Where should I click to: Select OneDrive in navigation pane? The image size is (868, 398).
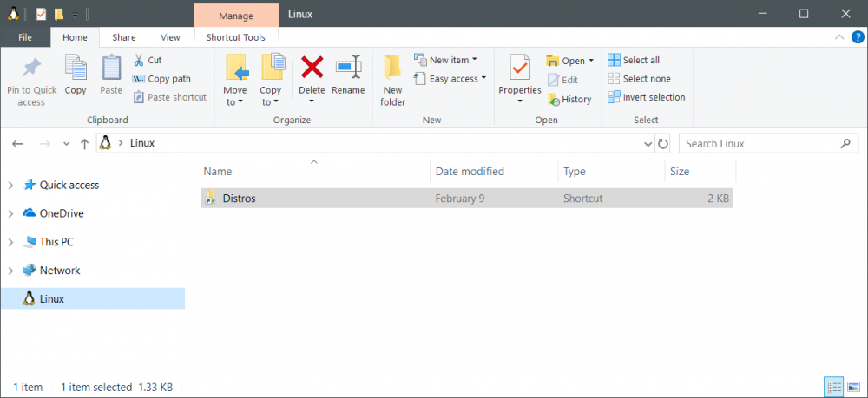pos(62,213)
